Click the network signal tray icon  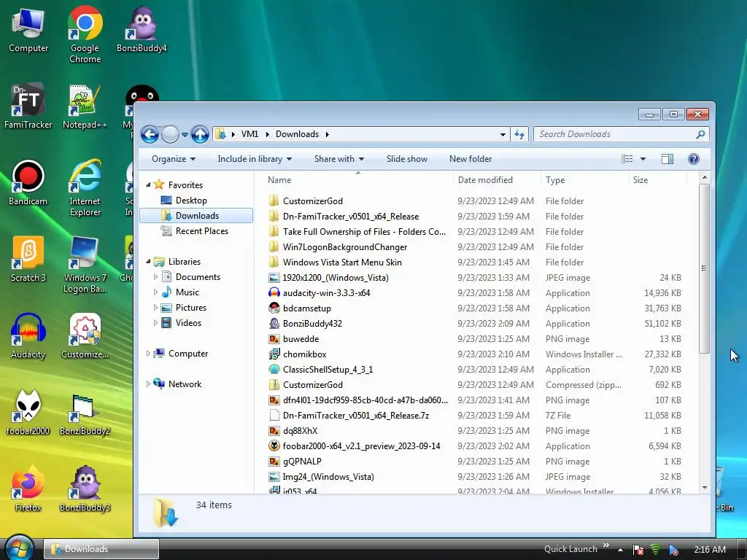point(656,550)
